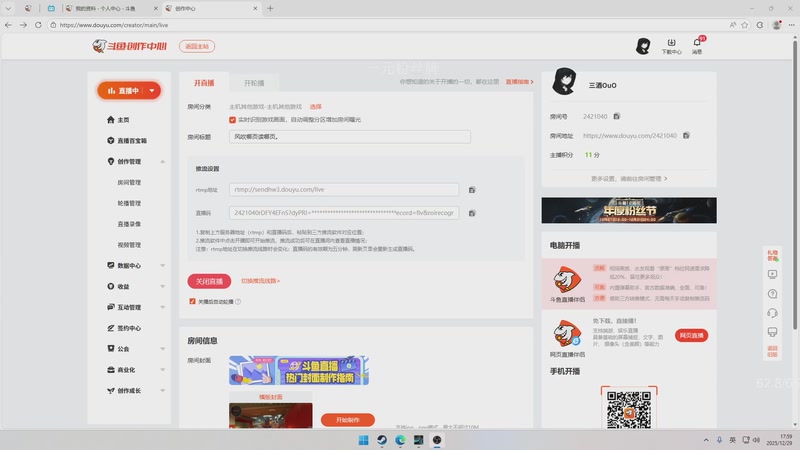
Task: Click 选择 to choose room category
Action: [x=316, y=107]
